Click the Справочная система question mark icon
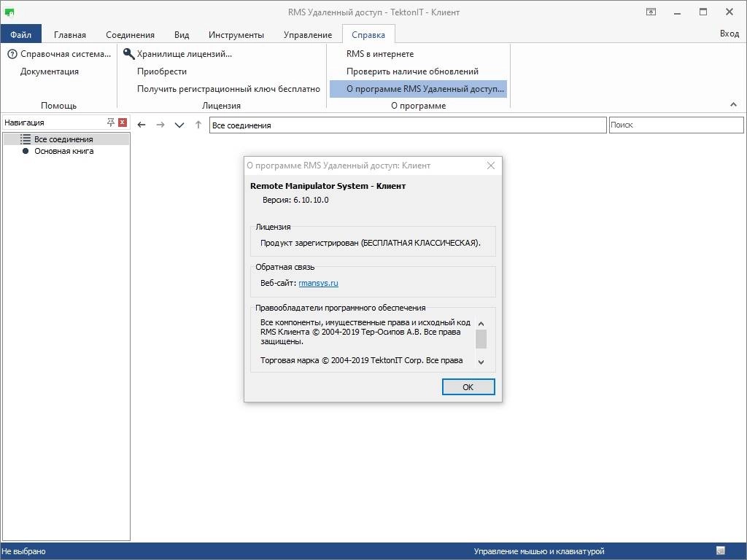The height and width of the screenshot is (560, 747). (12, 54)
